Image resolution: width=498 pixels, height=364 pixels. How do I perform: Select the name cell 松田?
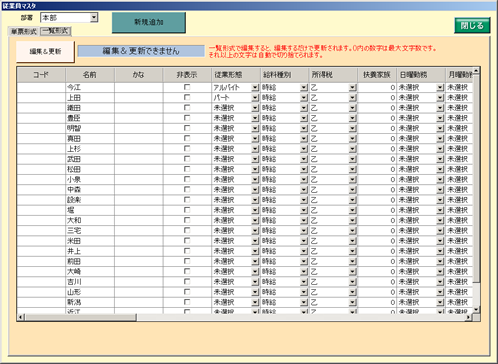[90, 169]
